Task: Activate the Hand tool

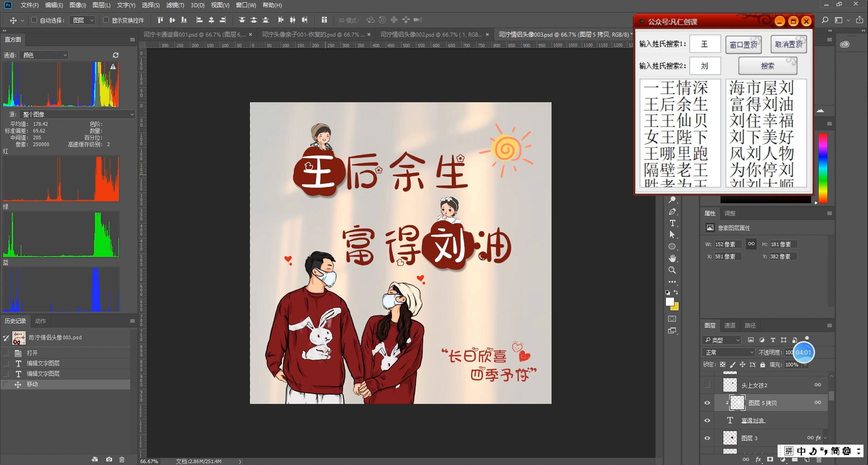Action: (672, 258)
